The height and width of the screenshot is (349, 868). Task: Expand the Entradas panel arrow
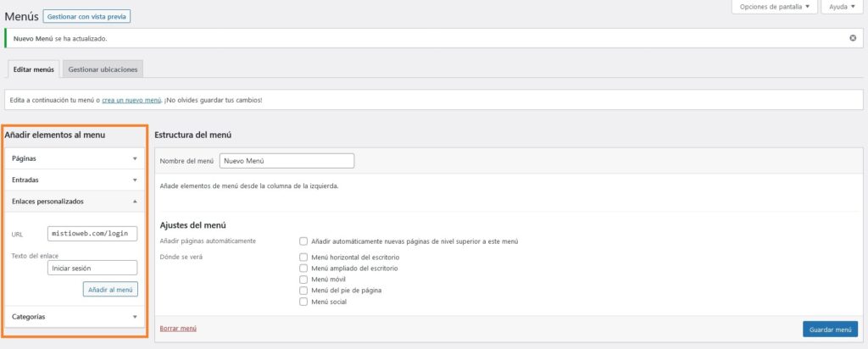click(135, 180)
